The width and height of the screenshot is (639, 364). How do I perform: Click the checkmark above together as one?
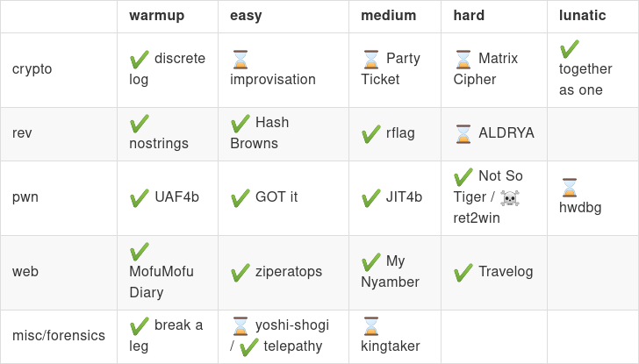570,49
